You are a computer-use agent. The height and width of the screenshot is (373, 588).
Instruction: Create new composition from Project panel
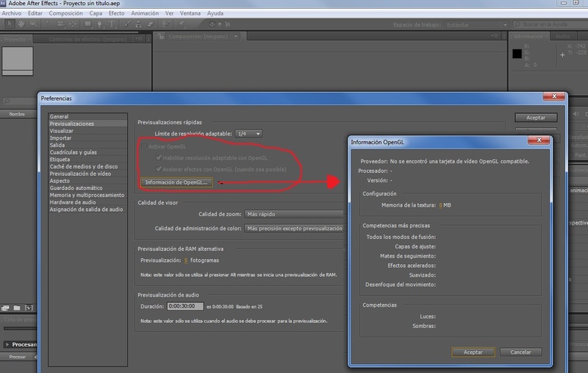click(29, 308)
